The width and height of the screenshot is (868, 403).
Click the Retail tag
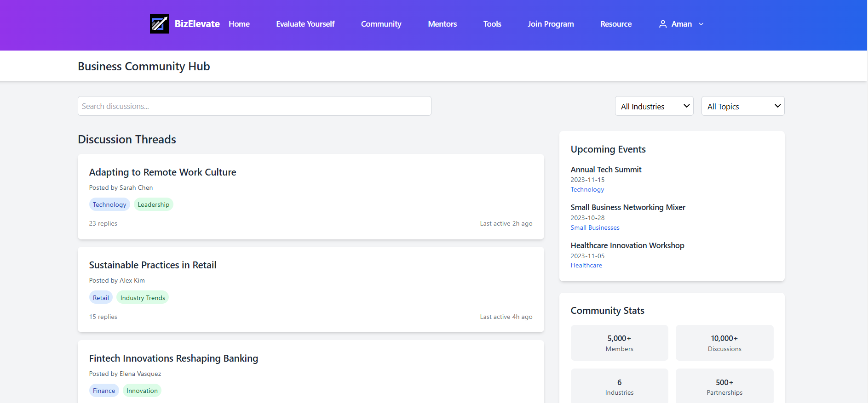[x=101, y=298]
